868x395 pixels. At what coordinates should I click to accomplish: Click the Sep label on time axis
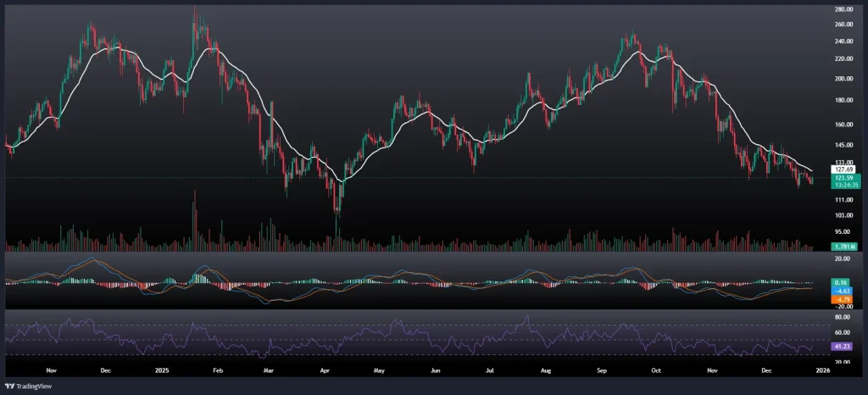point(601,370)
